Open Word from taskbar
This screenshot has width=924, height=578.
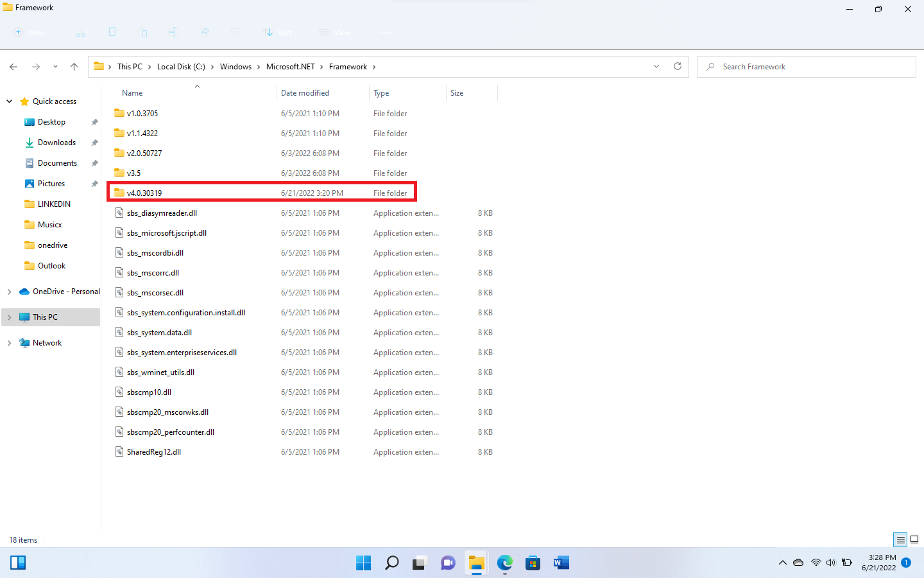point(561,563)
